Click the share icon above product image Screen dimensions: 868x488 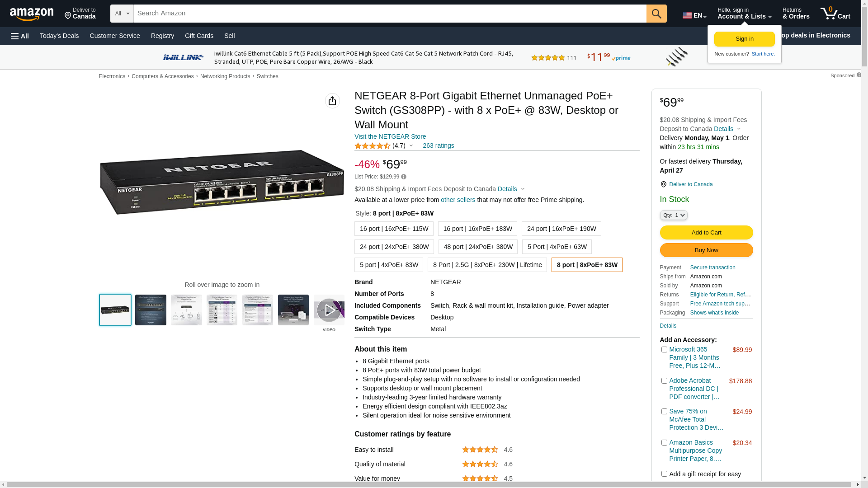tap(332, 101)
